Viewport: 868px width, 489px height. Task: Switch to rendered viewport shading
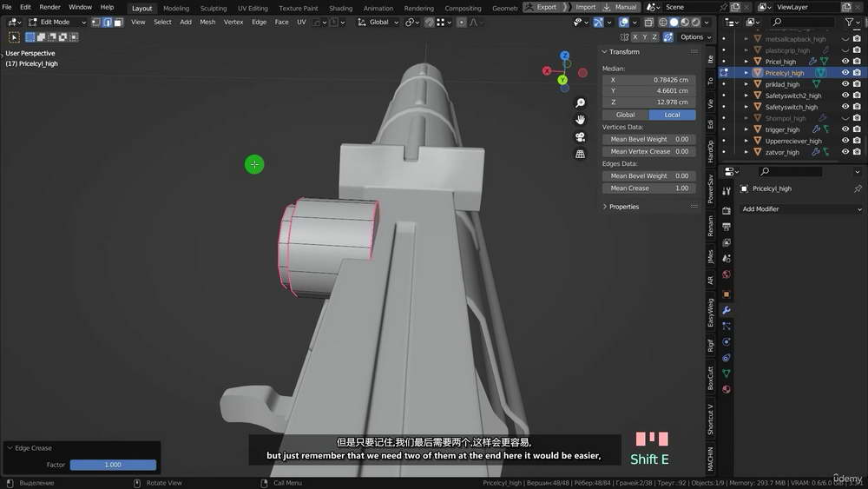point(696,23)
